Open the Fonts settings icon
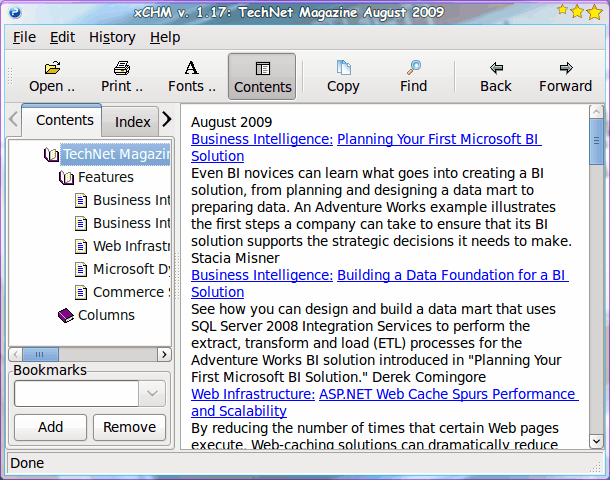 tap(191, 68)
